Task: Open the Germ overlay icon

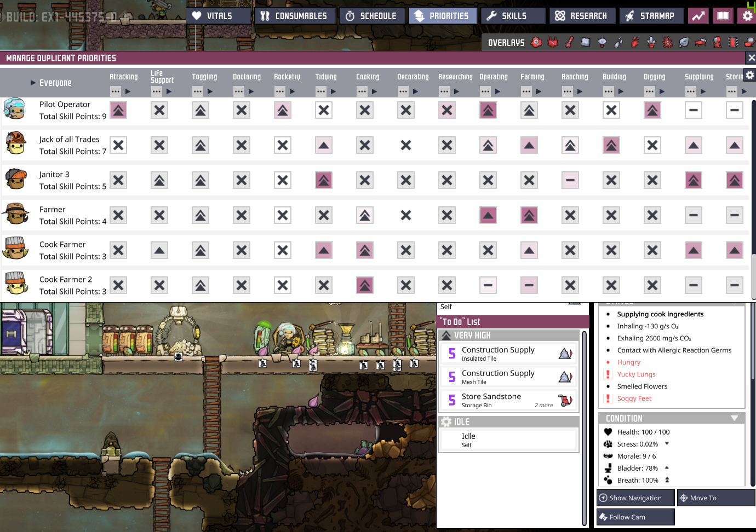Action: pos(668,43)
